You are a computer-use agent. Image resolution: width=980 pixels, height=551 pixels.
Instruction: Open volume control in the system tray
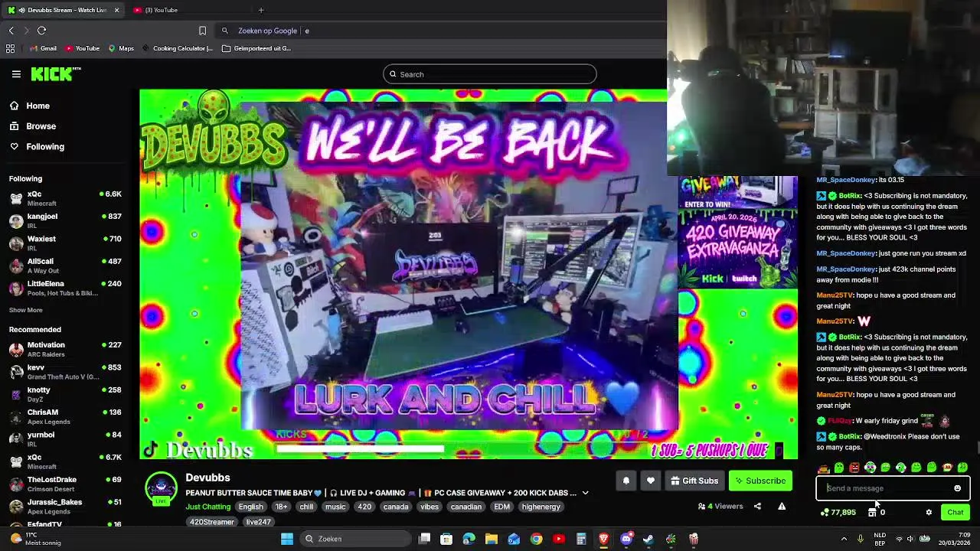click(910, 539)
